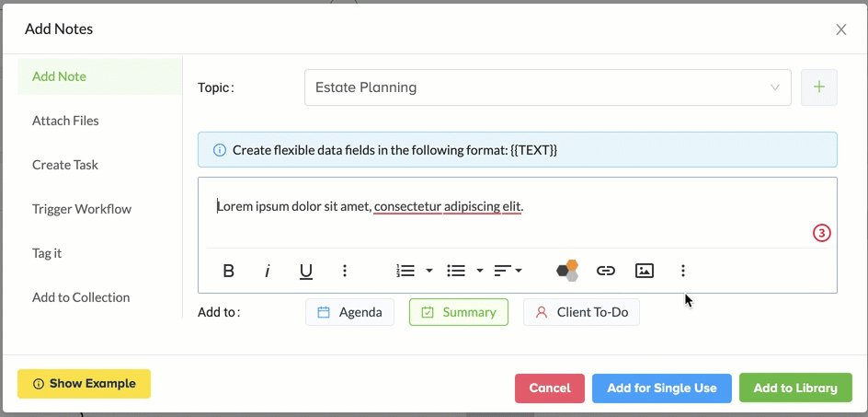Click the Add to Library button
The width and height of the screenshot is (868, 417).
[795, 388]
